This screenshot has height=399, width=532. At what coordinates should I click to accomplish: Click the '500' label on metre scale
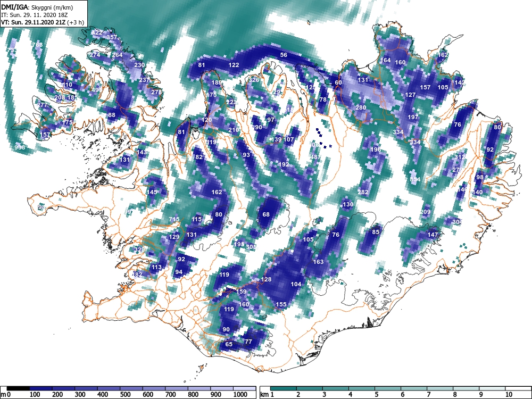tap(125, 394)
